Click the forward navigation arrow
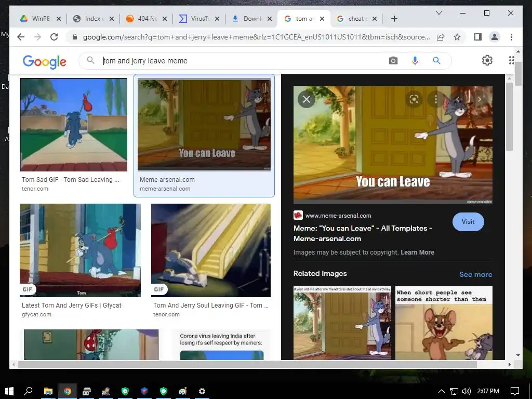The width and height of the screenshot is (532, 399). pyautogui.click(x=37, y=37)
